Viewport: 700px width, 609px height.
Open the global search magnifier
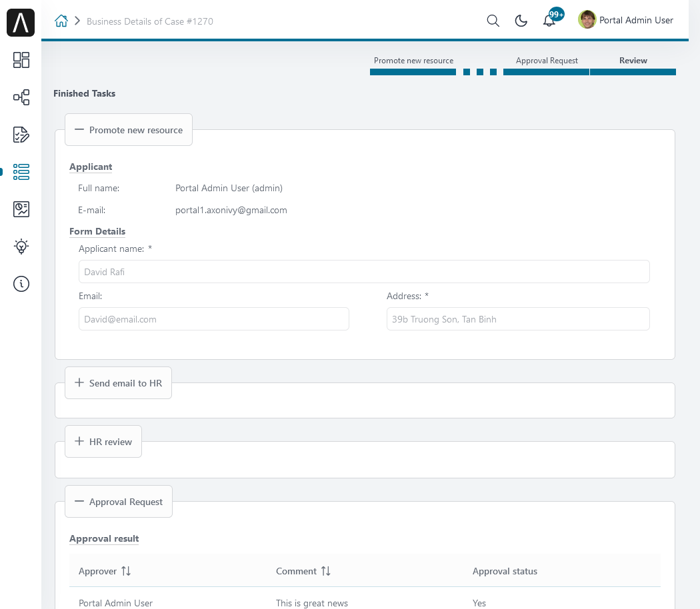point(493,21)
